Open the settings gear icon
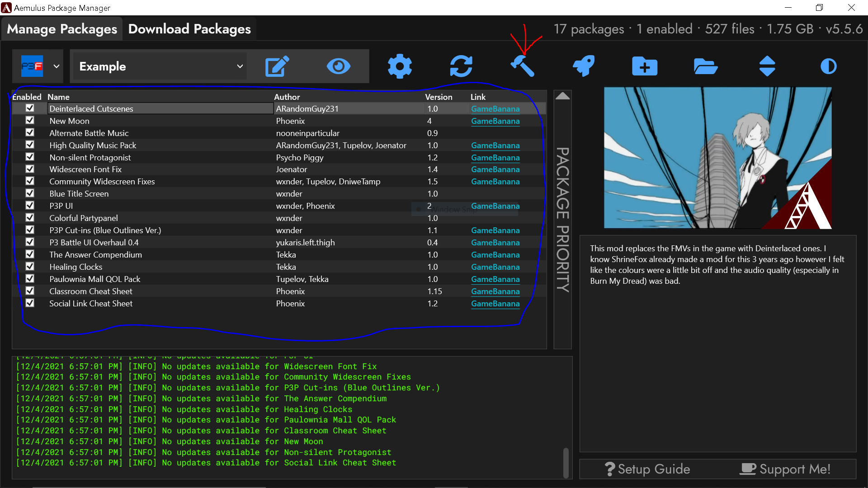 [x=399, y=66]
